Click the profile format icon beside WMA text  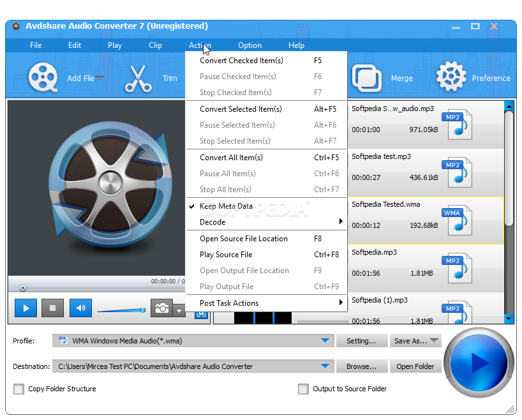[x=63, y=340]
